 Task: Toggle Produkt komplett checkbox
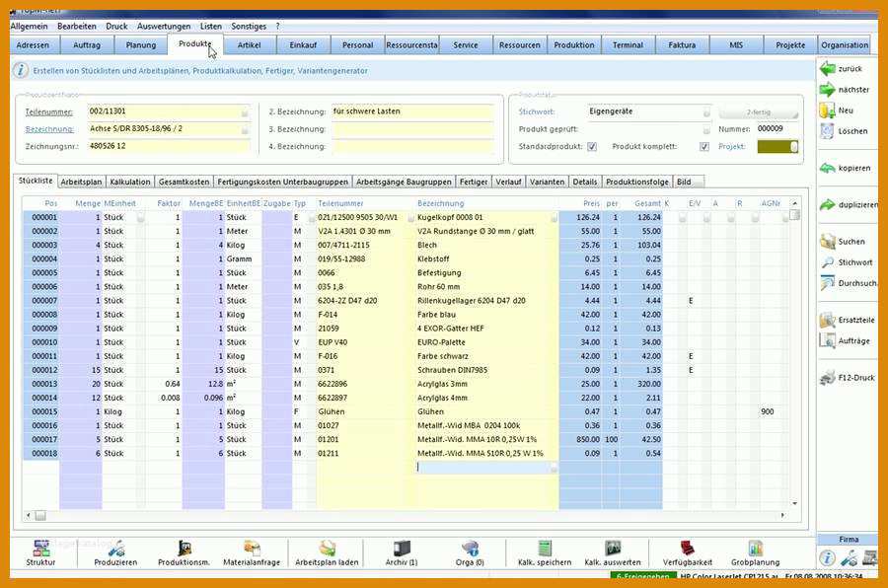(703, 147)
